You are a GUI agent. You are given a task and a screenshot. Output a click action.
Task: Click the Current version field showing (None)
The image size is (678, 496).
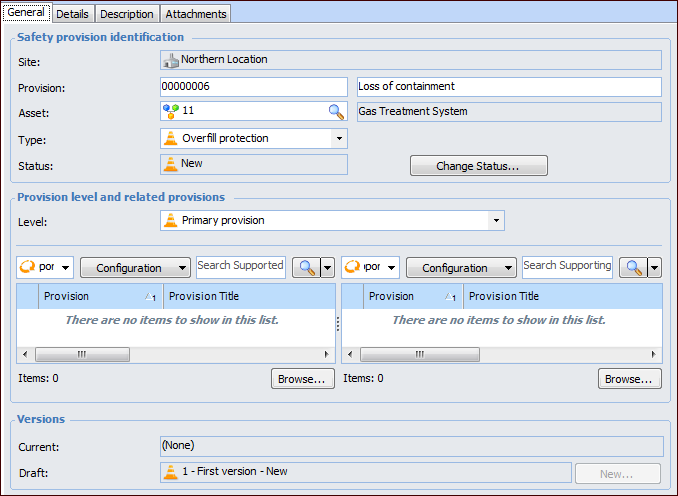click(411, 446)
